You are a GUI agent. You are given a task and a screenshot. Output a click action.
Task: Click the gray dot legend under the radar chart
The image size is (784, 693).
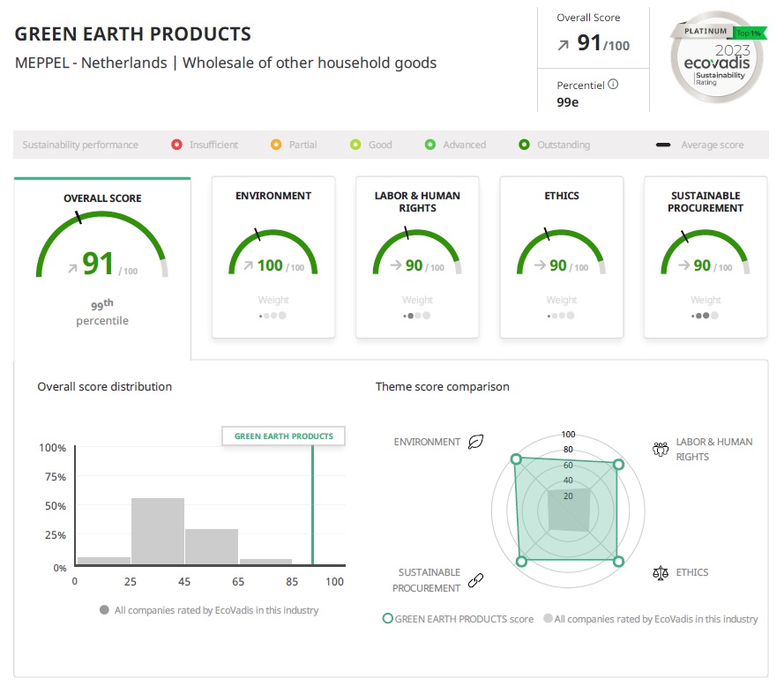click(548, 619)
